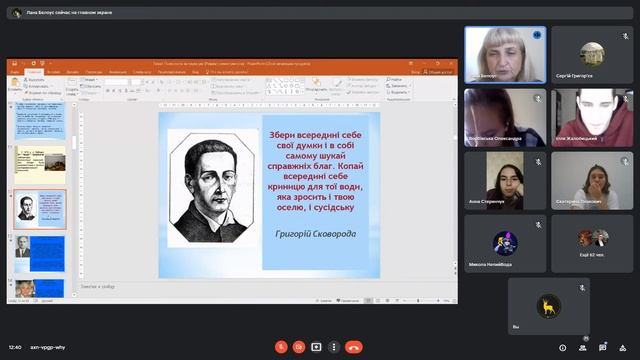Select the Home (Главная) ribbon tab
640x360 pixels.
tap(34, 72)
